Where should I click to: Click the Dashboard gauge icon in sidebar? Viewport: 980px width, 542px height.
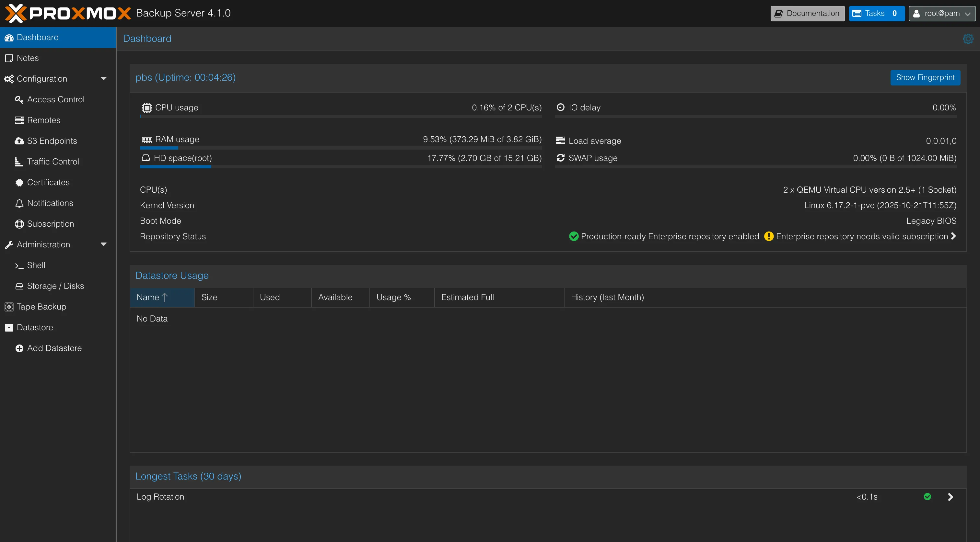tap(9, 38)
